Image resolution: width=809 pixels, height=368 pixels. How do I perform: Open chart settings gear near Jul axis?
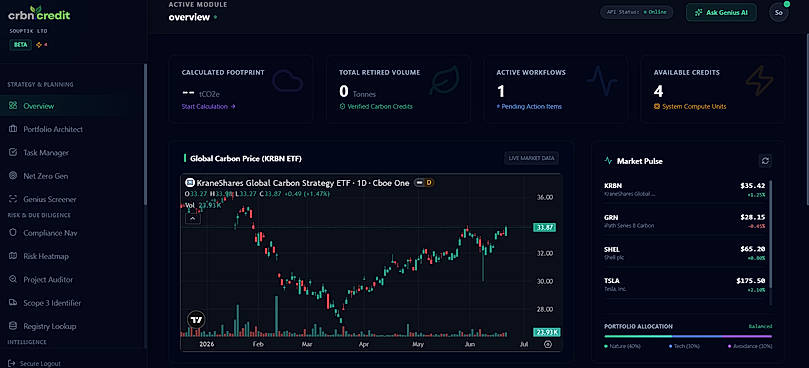tap(548, 344)
